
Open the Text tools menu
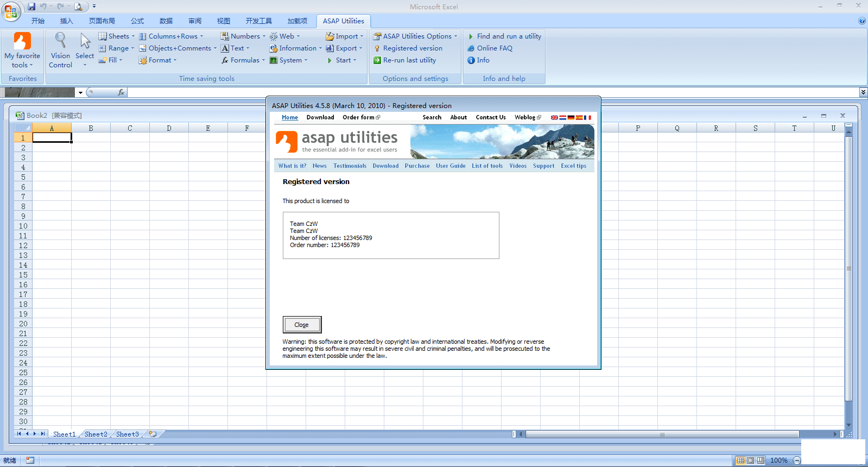(x=236, y=48)
